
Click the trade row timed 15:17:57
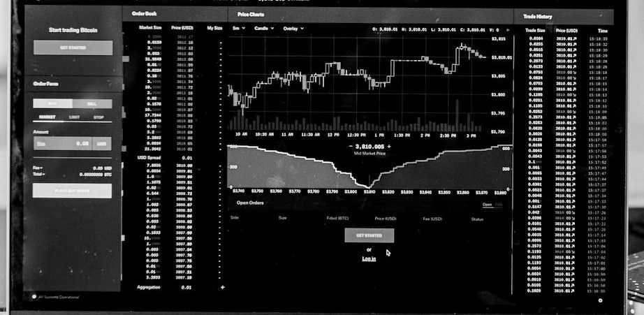tap(568, 145)
